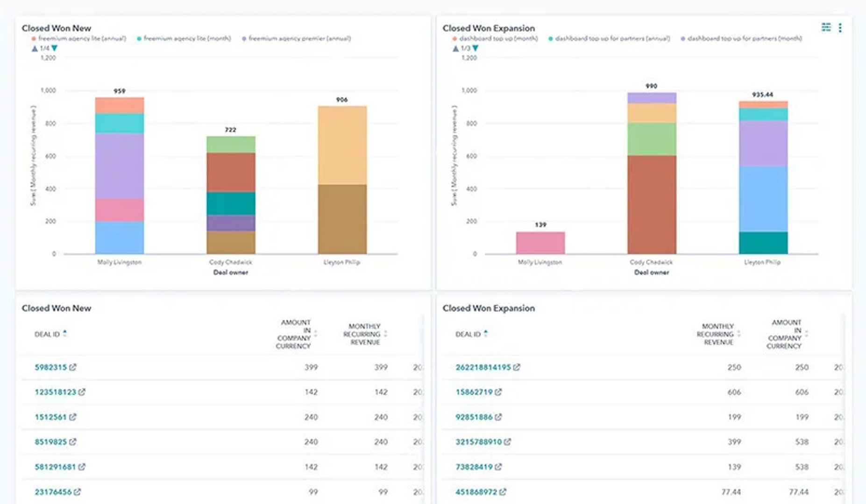
Task: Go to next legend page in Closed Won New chart
Action: click(x=55, y=48)
